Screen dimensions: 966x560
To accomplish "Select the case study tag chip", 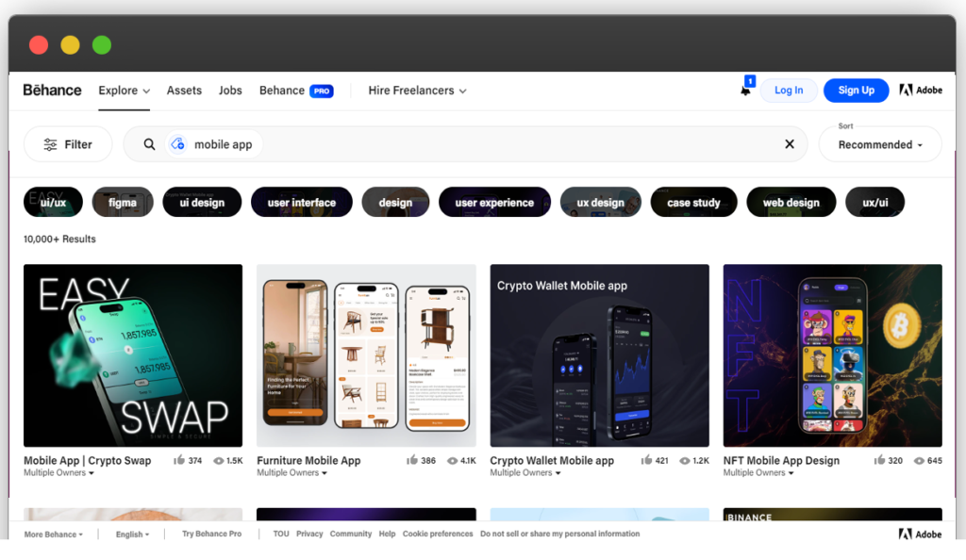I will pos(693,202).
